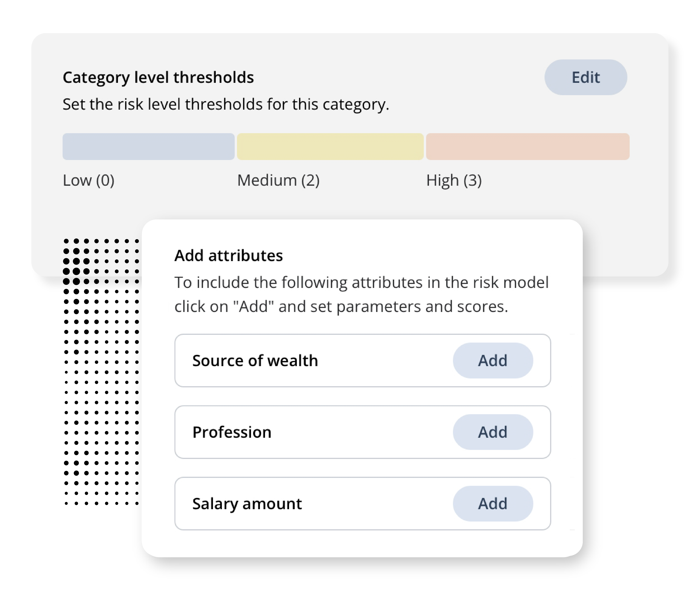Click the dotted halftone pattern graphic
The height and width of the screenshot is (604, 700).
101,372
